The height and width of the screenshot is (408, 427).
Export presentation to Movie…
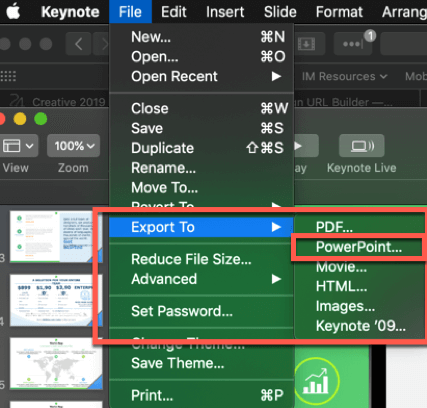tap(359, 267)
